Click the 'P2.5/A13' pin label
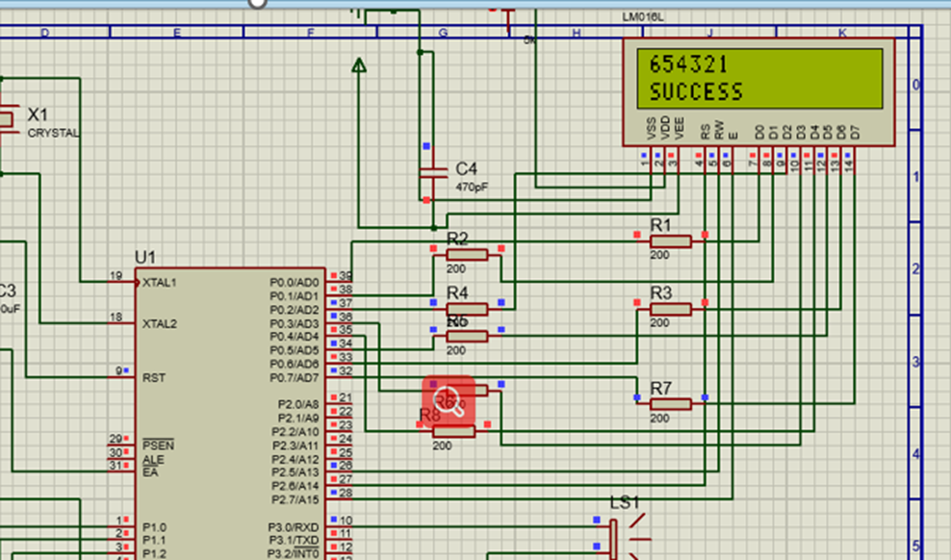The height and width of the screenshot is (560, 951). [296, 472]
